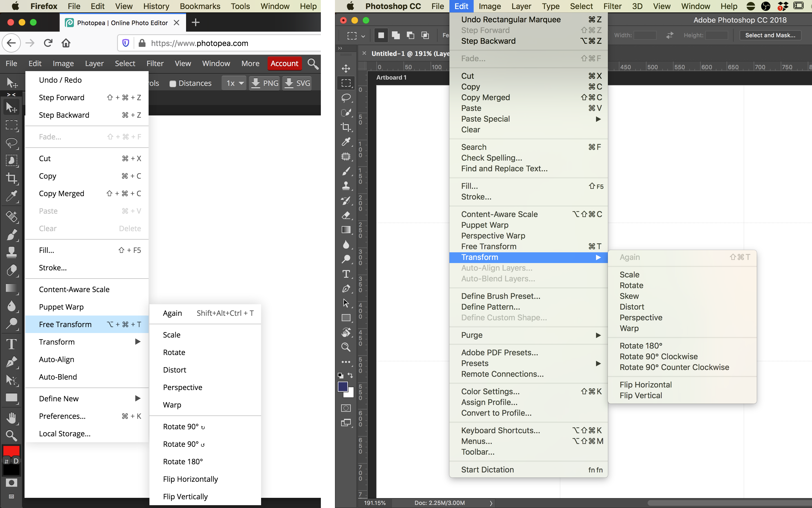Swap Photoshop foreground and background colors

pos(350,375)
